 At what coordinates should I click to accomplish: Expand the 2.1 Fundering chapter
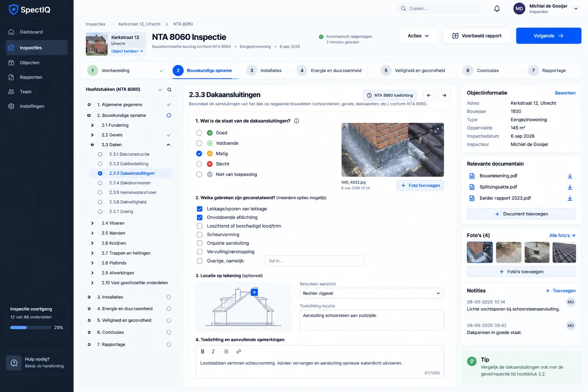[92, 125]
